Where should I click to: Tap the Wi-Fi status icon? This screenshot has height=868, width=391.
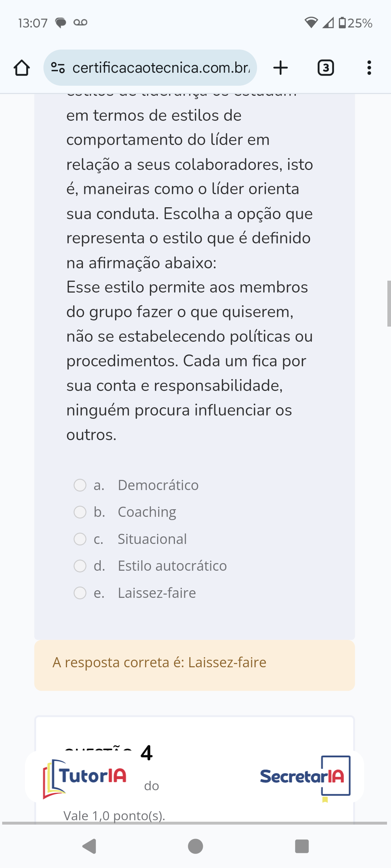311,23
